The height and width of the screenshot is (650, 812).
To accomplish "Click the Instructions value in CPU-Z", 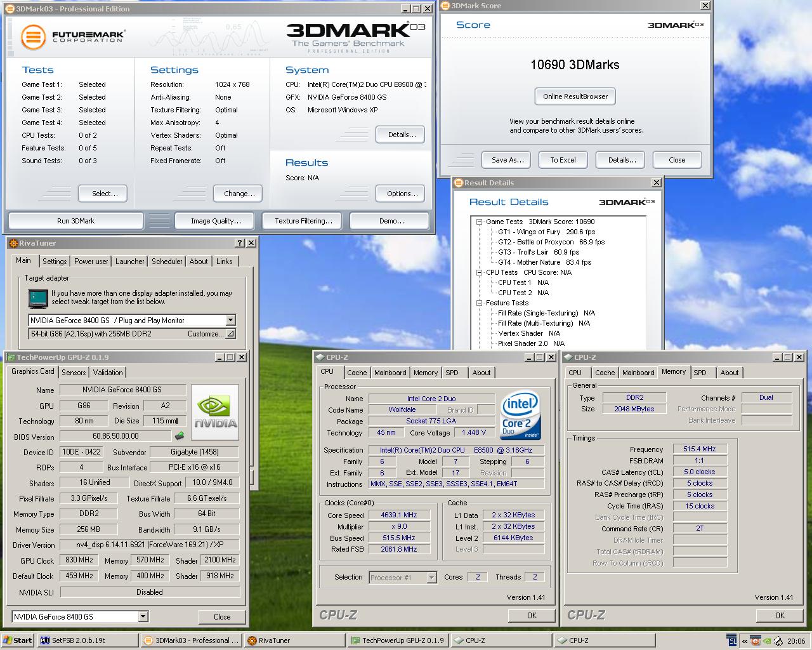I will click(x=457, y=484).
